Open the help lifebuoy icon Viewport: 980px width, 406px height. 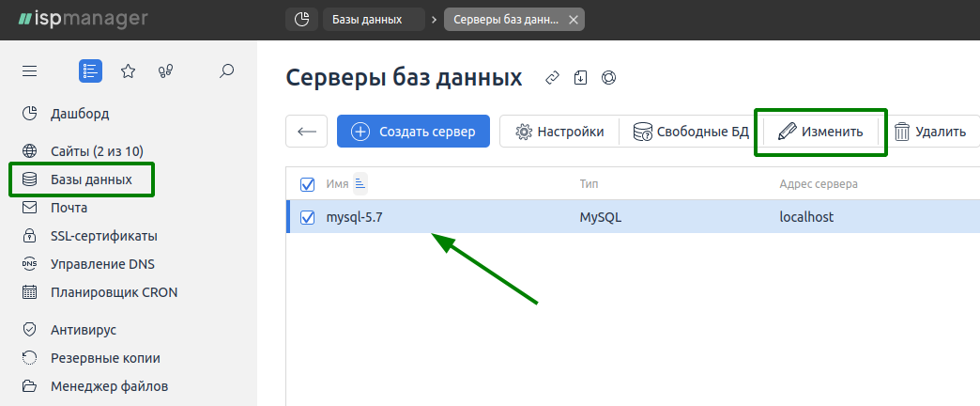[x=609, y=78]
